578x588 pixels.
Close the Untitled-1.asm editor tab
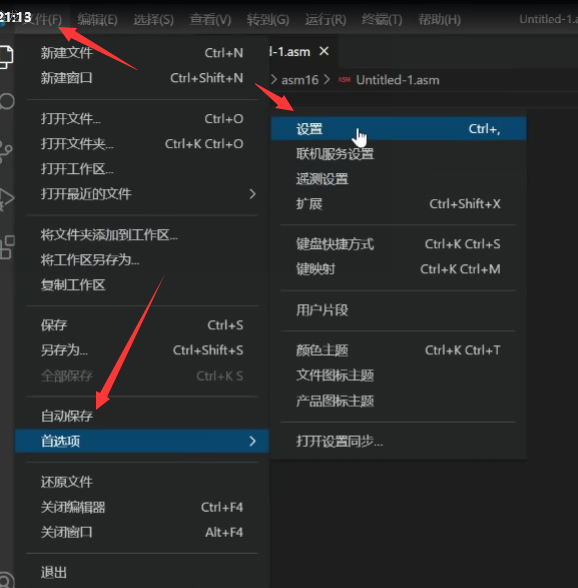point(324,51)
